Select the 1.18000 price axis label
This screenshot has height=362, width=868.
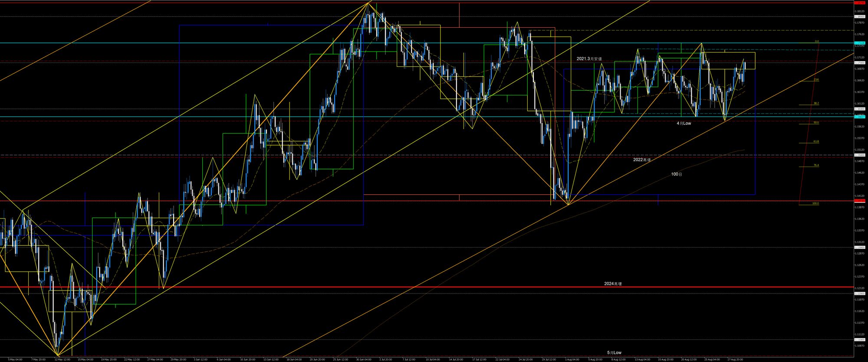point(859,16)
